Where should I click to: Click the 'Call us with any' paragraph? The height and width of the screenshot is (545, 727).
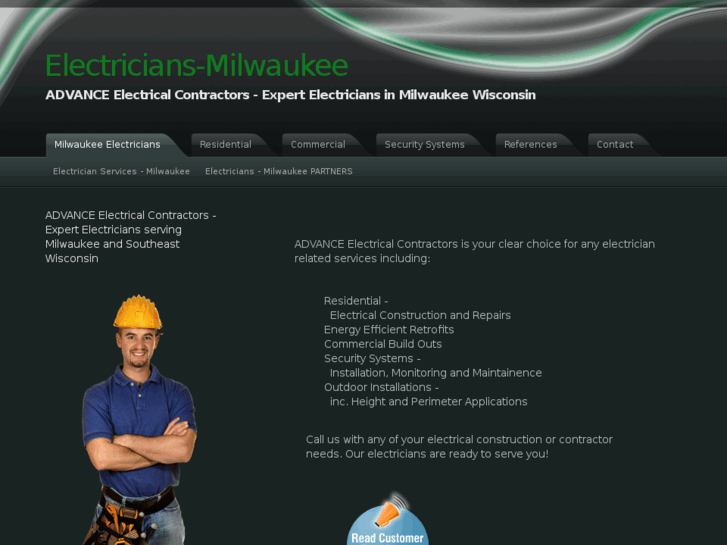pyautogui.click(x=459, y=447)
